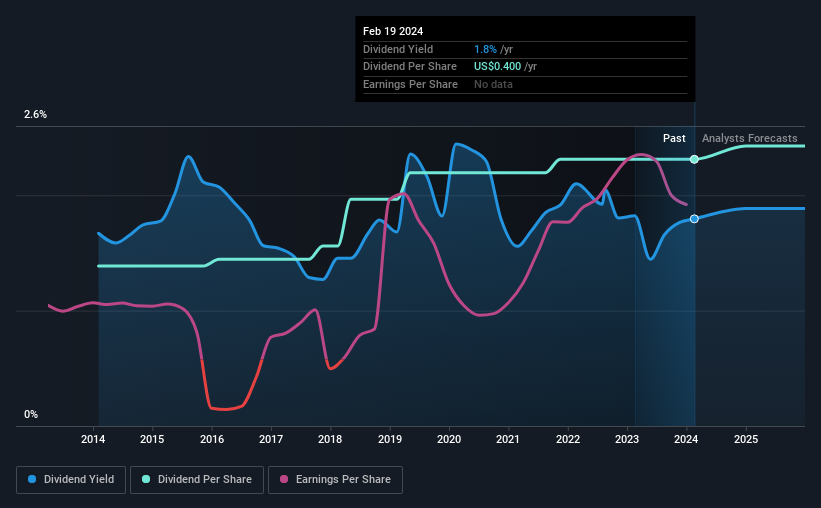This screenshot has width=821, height=508.
Task: Click the 2015 x-axis year label
Action: 152,439
